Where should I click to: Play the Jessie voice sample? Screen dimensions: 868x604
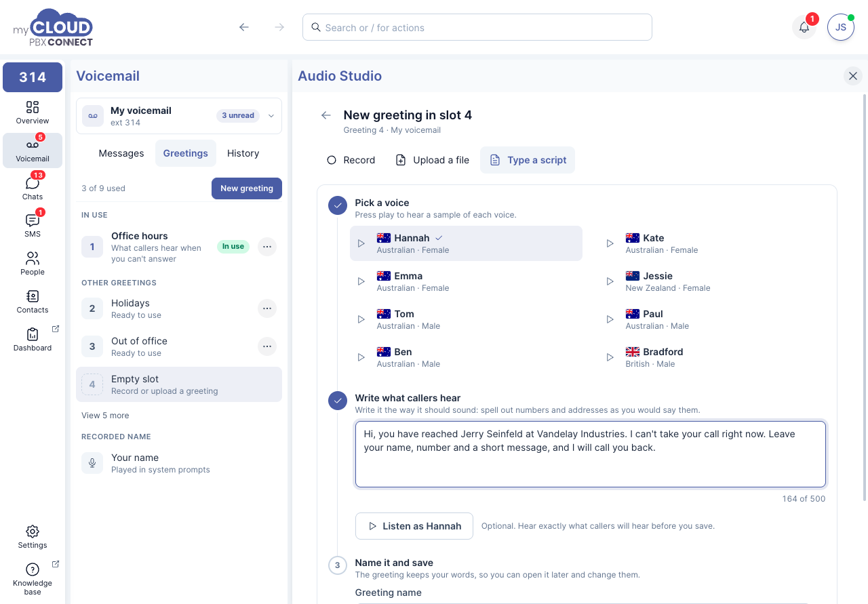(x=610, y=281)
